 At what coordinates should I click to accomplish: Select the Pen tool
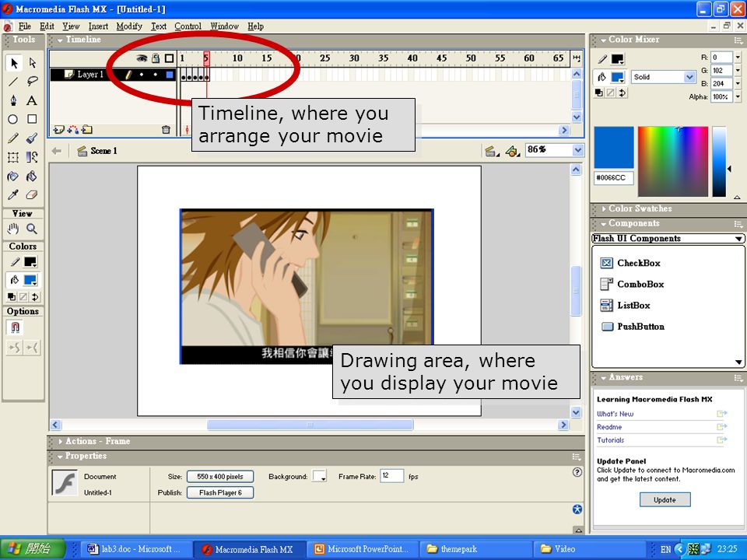[x=13, y=100]
